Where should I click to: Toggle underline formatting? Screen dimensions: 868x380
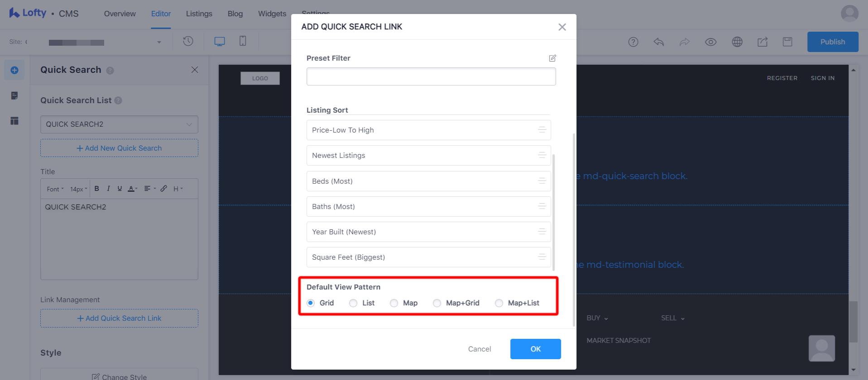click(x=120, y=189)
